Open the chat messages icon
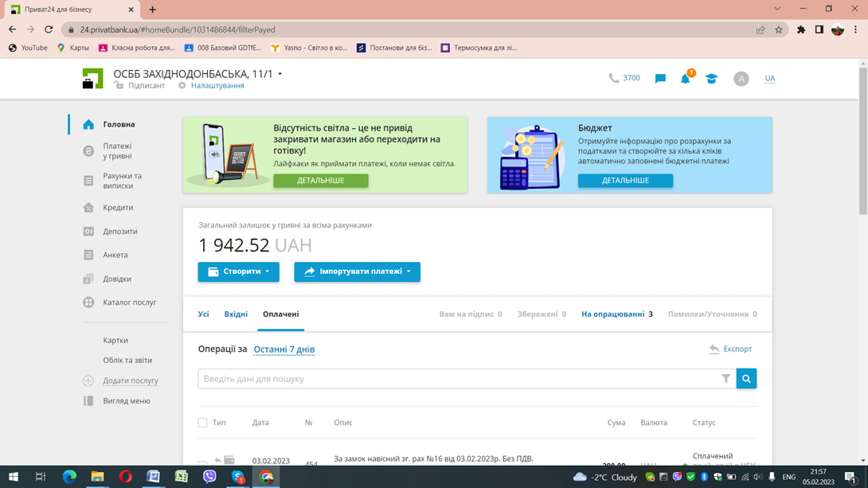Image resolution: width=868 pixels, height=488 pixels. click(x=660, y=79)
